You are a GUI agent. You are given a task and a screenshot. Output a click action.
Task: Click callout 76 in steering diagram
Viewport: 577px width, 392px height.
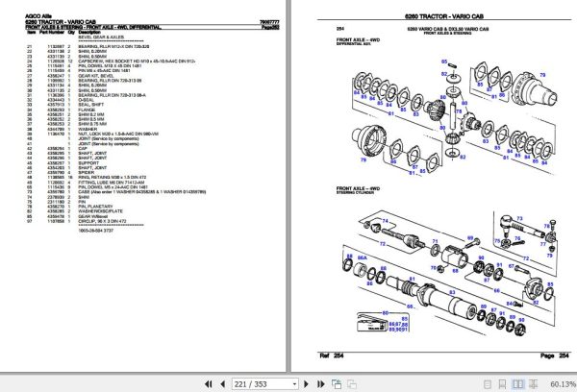[x=517, y=238]
